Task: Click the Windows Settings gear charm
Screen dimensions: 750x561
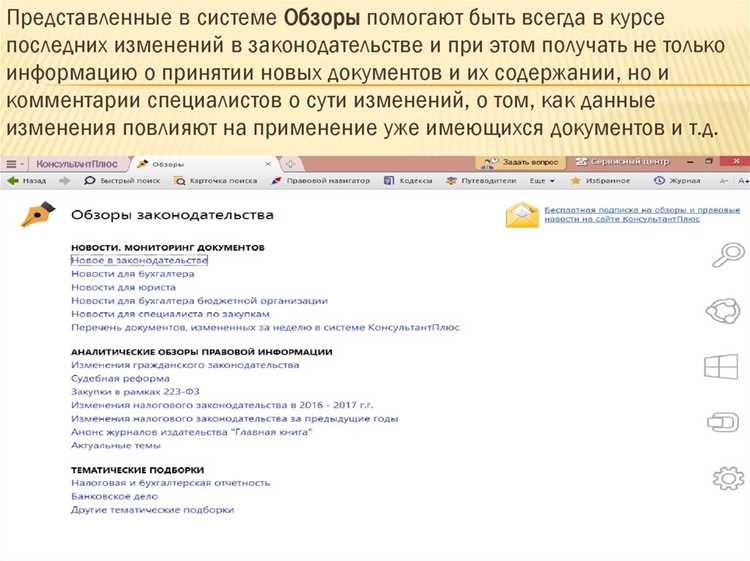Action: point(728,478)
